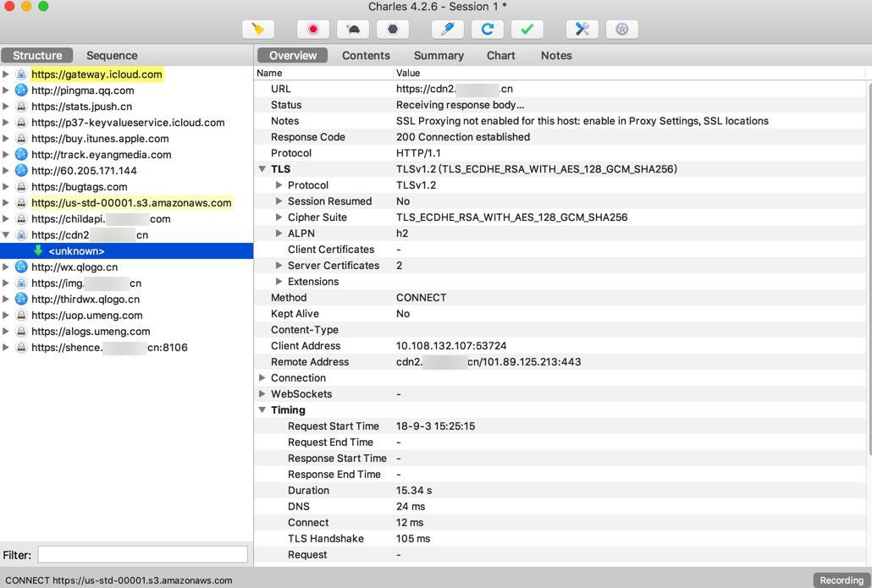Screen dimensions: 872x588
Task: Click the lock icon beside bugtags.com
Action: [x=21, y=187]
